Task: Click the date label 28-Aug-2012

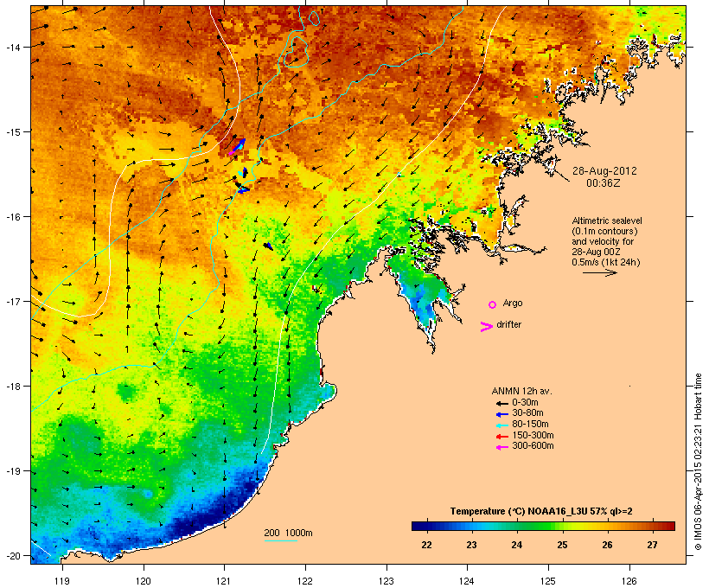Action: pyautogui.click(x=604, y=171)
